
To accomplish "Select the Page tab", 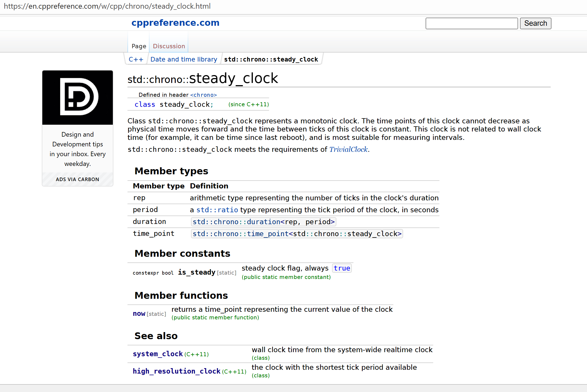I will coord(139,46).
